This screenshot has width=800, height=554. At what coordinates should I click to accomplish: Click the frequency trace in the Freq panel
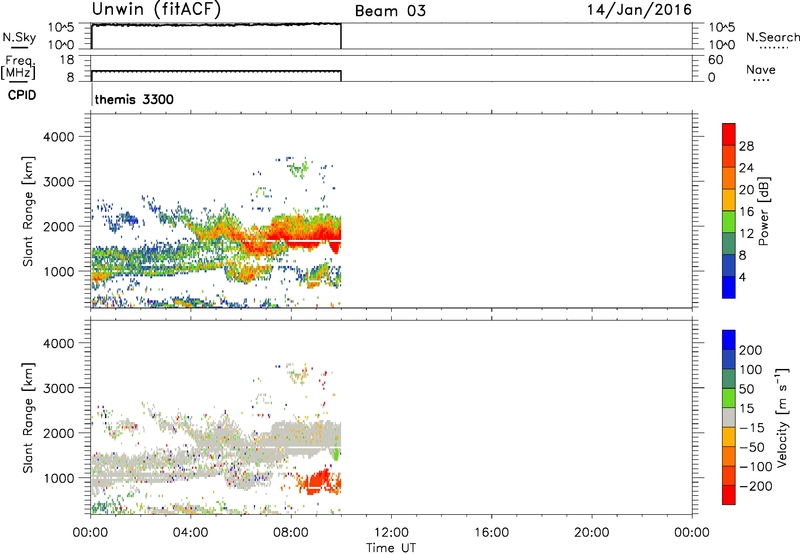tap(216, 71)
